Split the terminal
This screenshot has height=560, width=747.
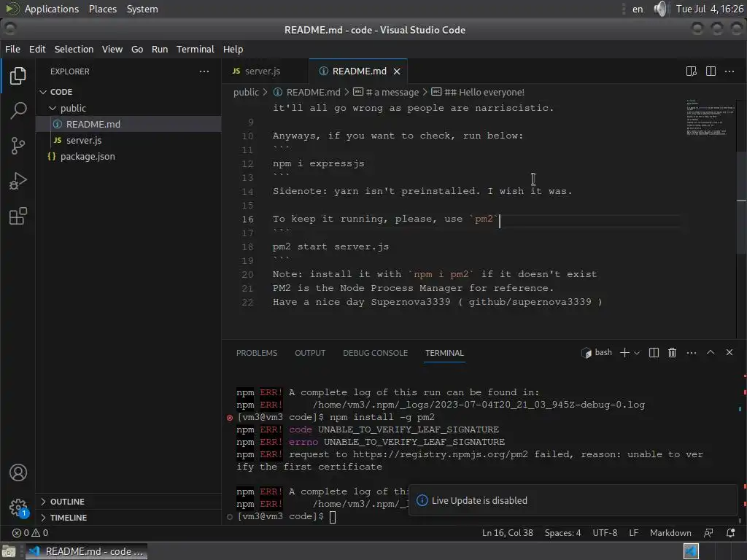(654, 352)
